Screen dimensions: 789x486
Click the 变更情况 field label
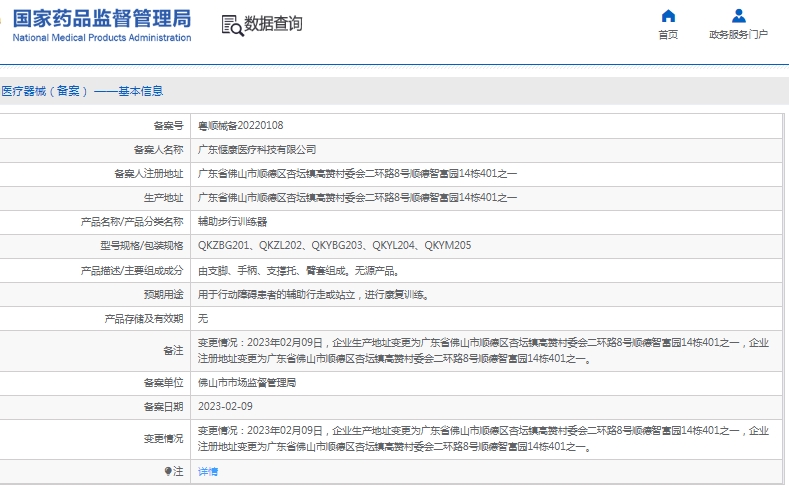pyautogui.click(x=164, y=439)
